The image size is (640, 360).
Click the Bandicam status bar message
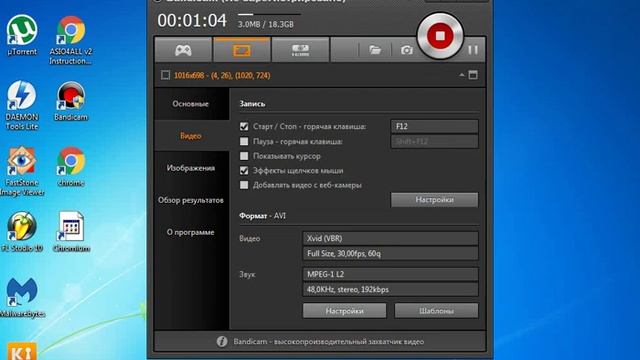329,342
